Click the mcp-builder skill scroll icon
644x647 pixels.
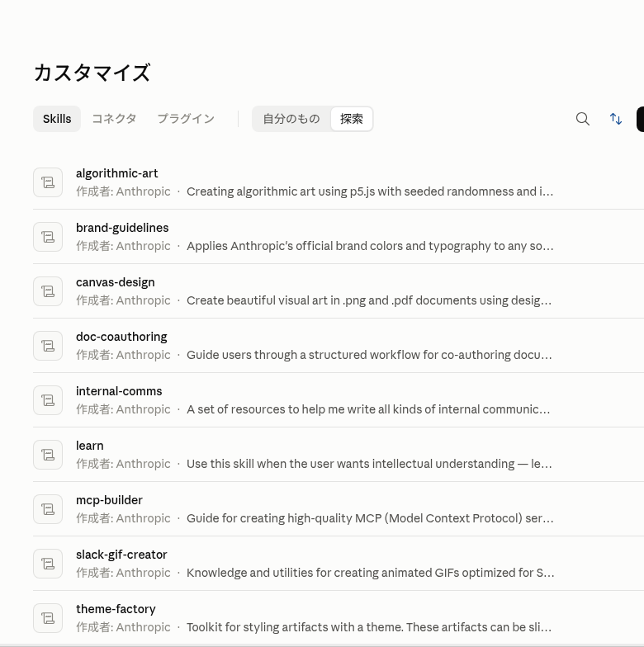[48, 509]
